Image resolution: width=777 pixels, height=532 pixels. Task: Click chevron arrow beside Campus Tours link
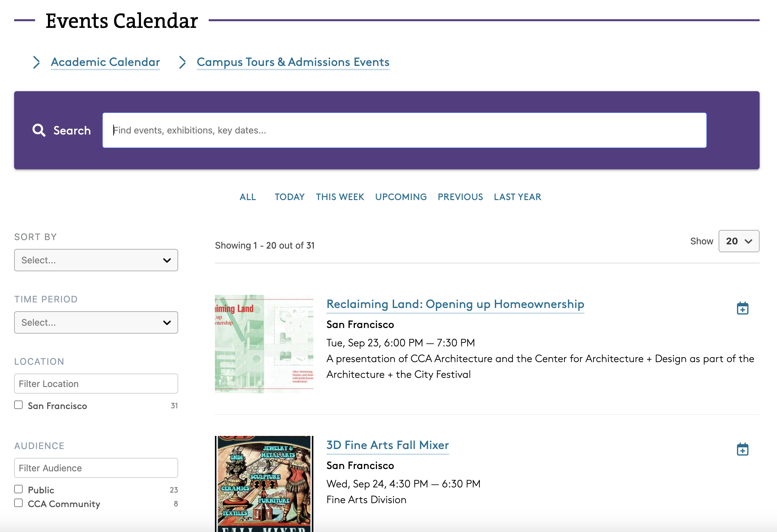point(182,62)
